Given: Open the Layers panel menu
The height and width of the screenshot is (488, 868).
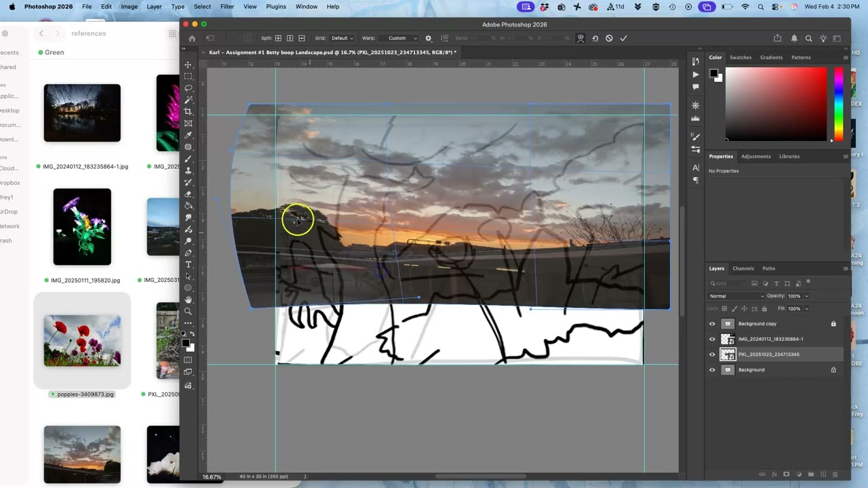Looking at the screenshot, I should coord(845,268).
